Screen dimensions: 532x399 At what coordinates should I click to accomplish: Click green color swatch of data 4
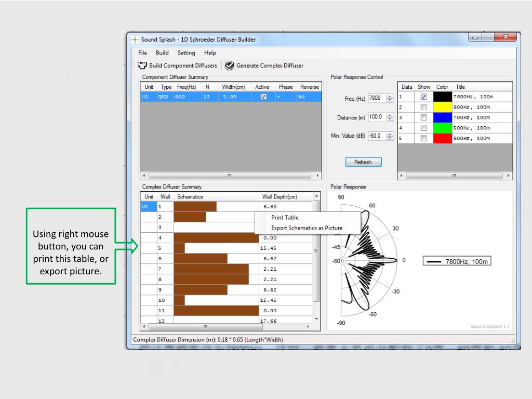[x=443, y=128]
